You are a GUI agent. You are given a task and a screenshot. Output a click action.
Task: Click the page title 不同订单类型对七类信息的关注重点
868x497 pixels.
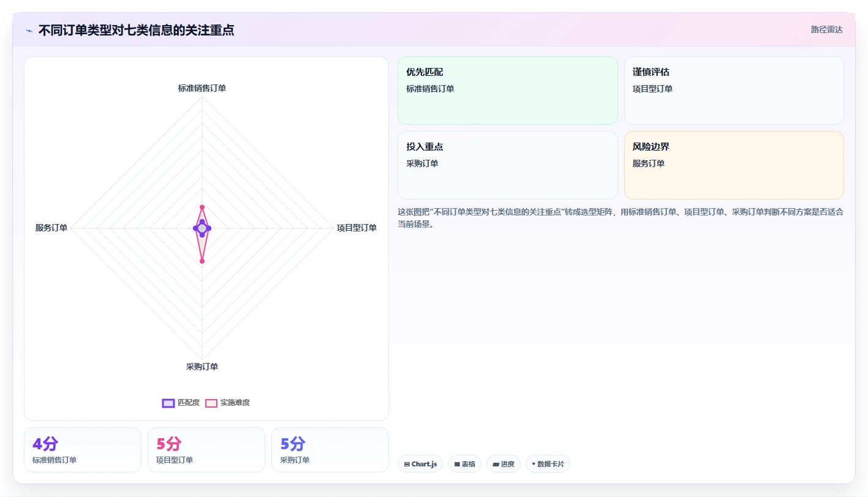tap(136, 30)
